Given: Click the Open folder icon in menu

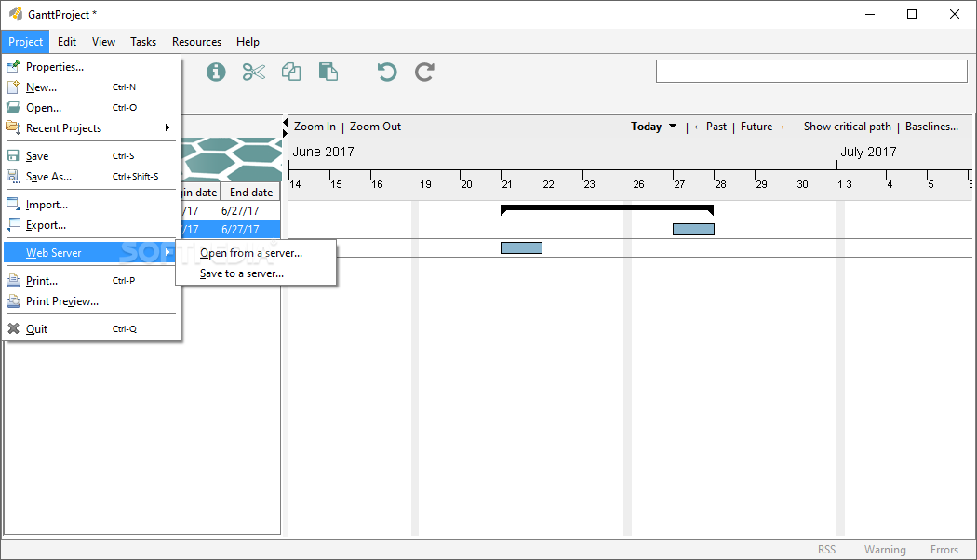Looking at the screenshot, I should [x=13, y=107].
